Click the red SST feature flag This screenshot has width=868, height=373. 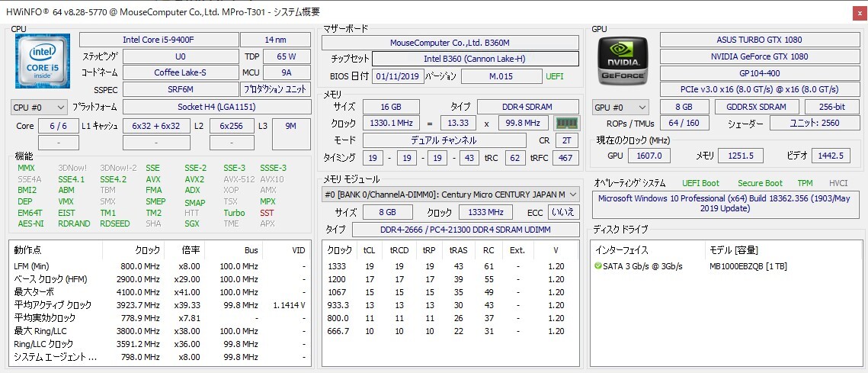(x=267, y=212)
